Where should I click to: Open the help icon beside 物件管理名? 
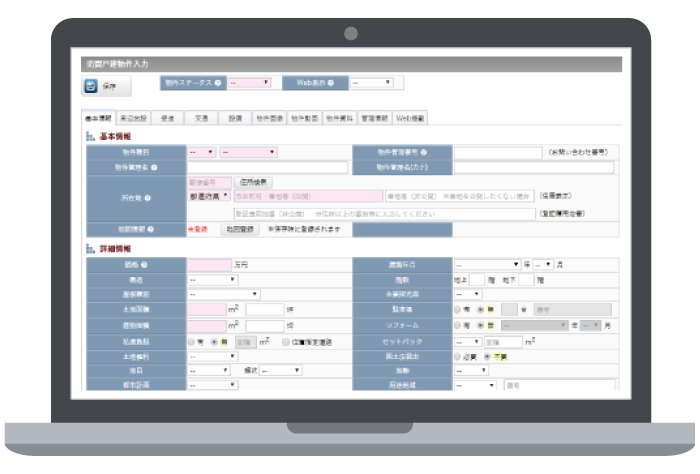(154, 167)
